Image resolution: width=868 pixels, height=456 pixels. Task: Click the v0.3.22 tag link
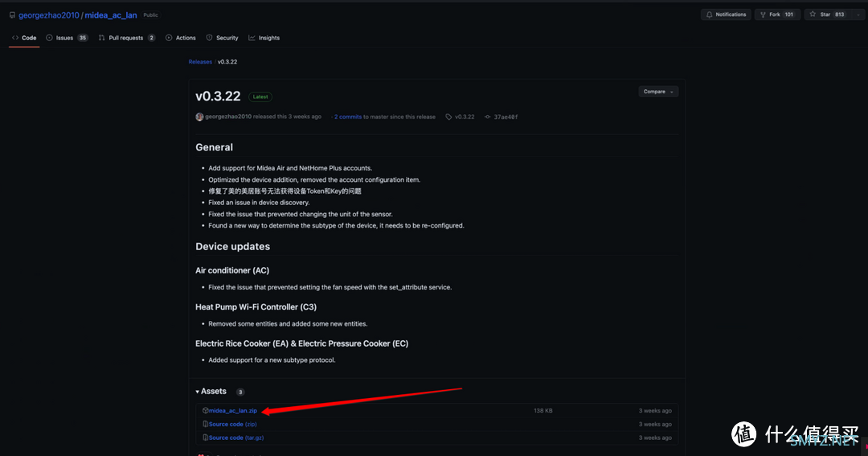point(465,117)
